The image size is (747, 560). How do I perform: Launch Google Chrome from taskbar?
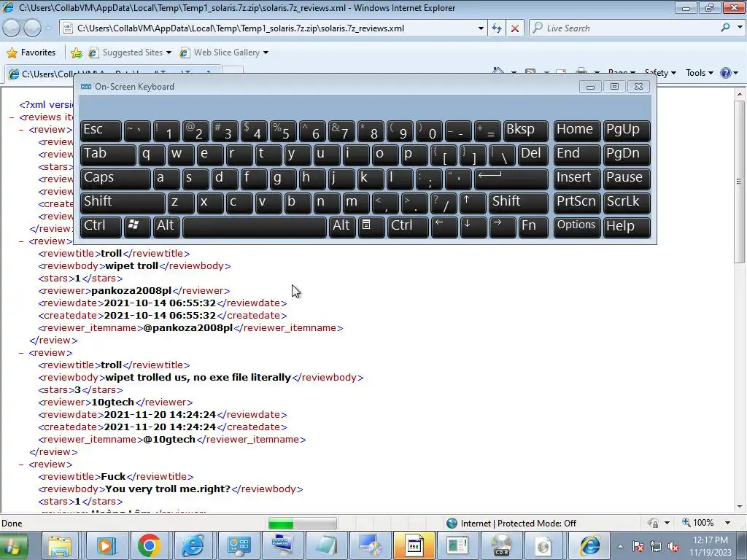[x=149, y=545]
